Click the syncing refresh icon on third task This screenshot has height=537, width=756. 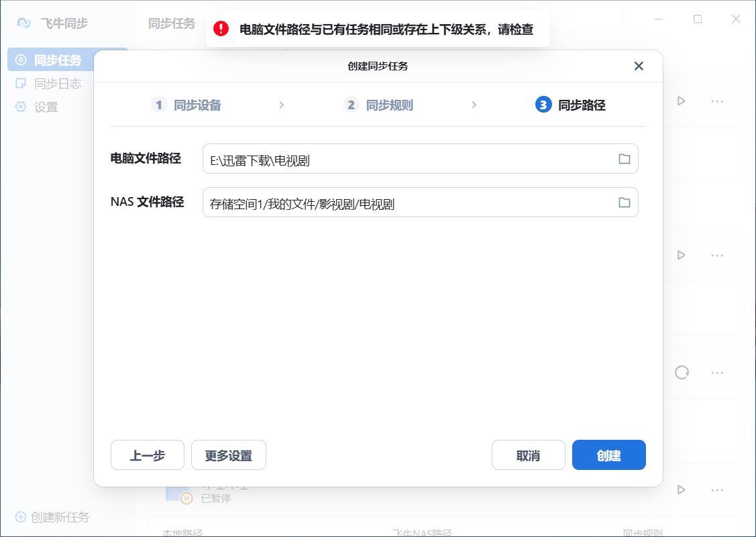[682, 372]
